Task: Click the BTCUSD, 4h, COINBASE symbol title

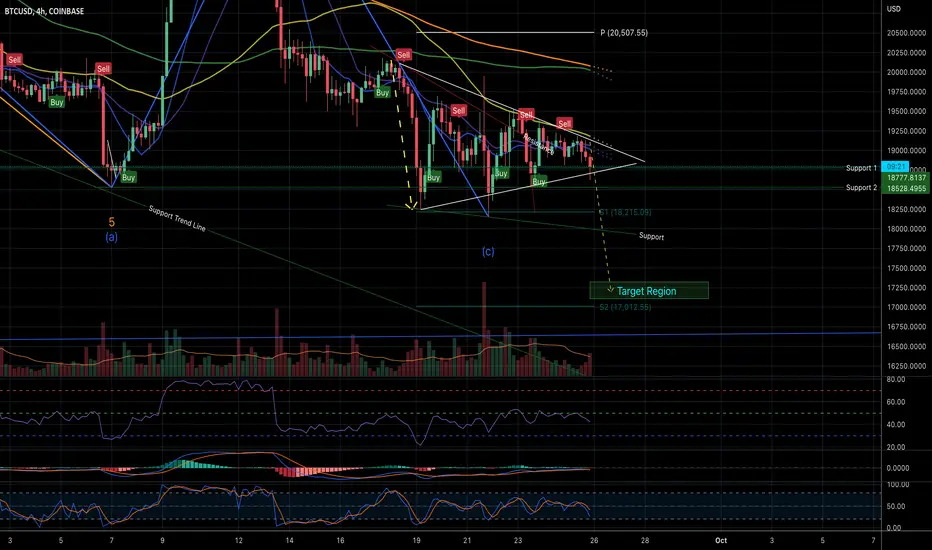Action: pyautogui.click(x=44, y=11)
